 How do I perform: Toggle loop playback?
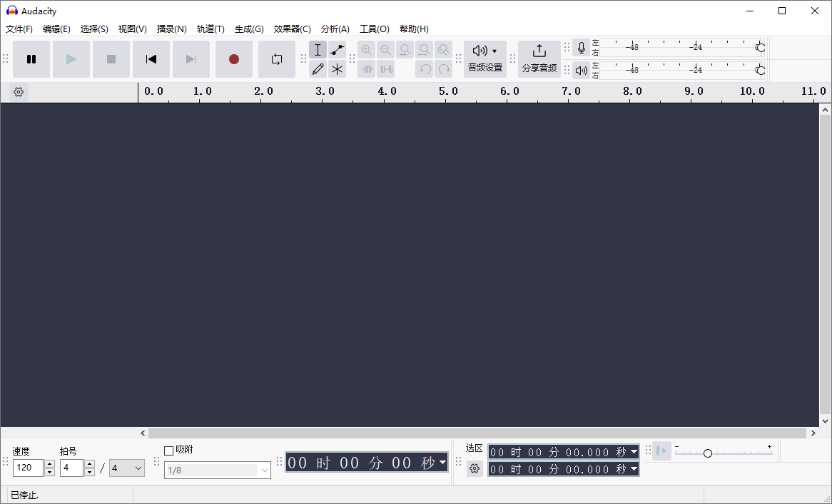coord(276,59)
